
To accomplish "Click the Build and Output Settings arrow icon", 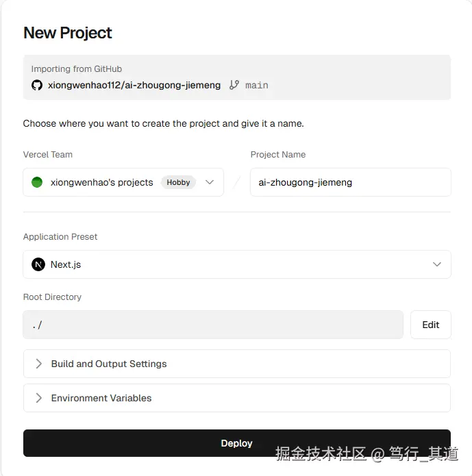I will (38, 364).
